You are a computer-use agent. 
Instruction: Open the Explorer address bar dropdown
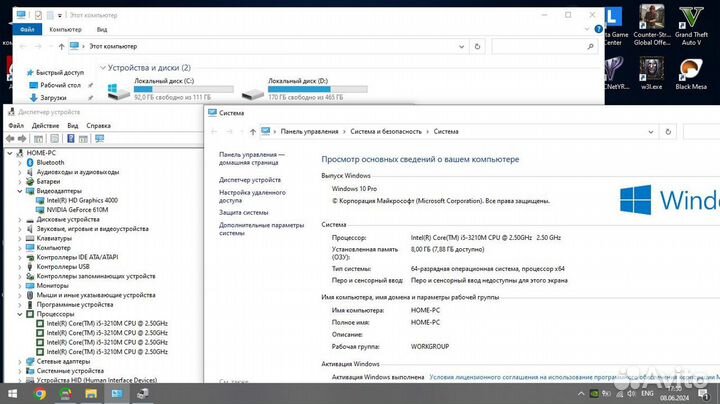click(x=461, y=46)
